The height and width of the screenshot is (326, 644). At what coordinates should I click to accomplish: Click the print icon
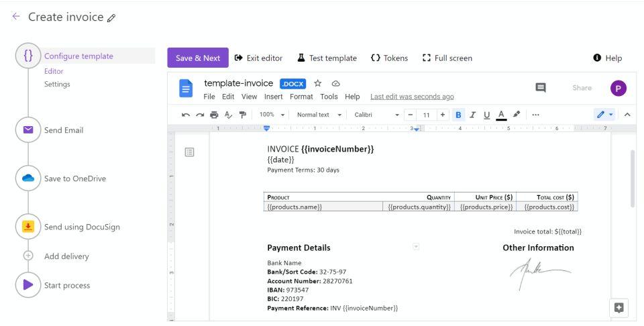pos(214,115)
